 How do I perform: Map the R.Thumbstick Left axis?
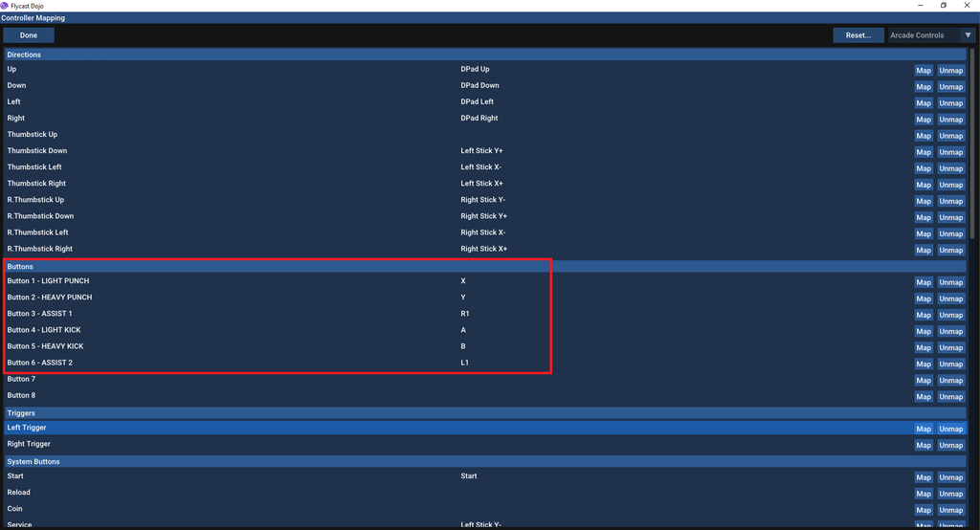click(x=923, y=233)
